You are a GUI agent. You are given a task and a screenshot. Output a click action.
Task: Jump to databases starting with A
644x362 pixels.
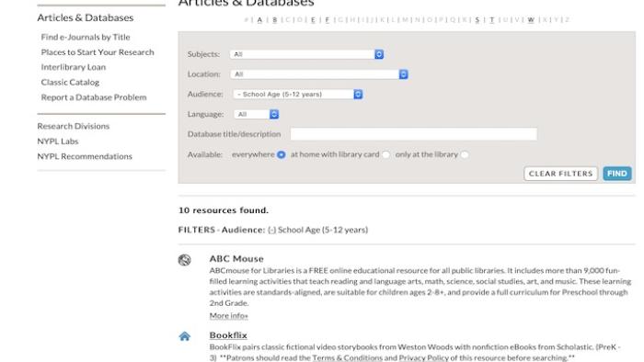[259, 19]
